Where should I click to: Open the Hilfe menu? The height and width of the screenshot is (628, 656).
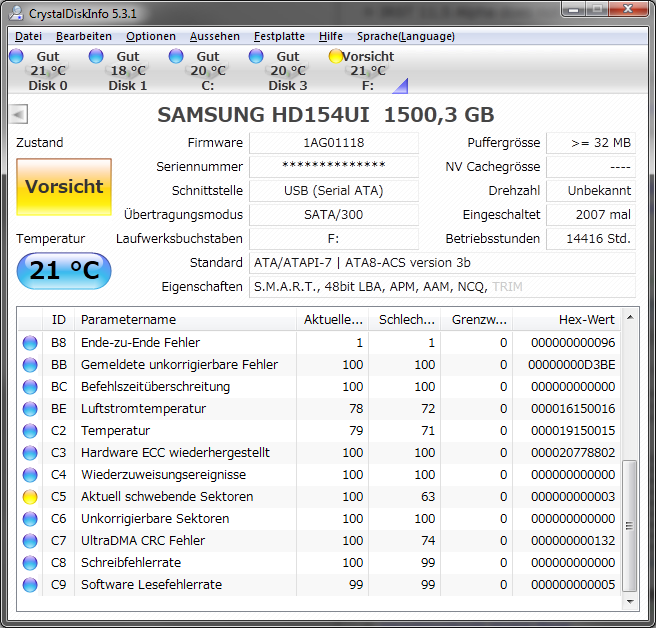tap(331, 36)
